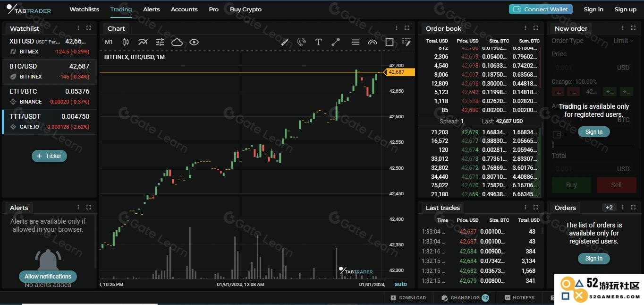Screen dimensions: 644x305
Task: Maximize the New order panel
Action: point(633,28)
